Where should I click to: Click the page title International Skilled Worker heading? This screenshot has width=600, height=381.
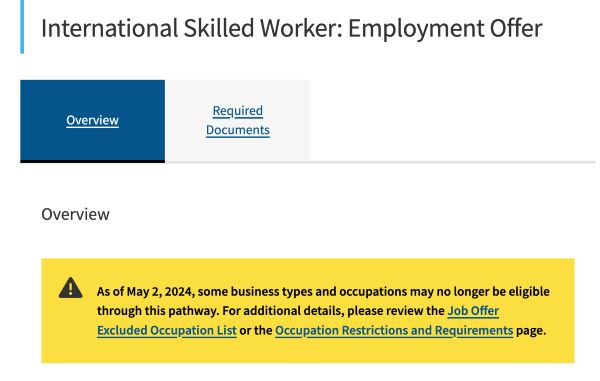292,28
